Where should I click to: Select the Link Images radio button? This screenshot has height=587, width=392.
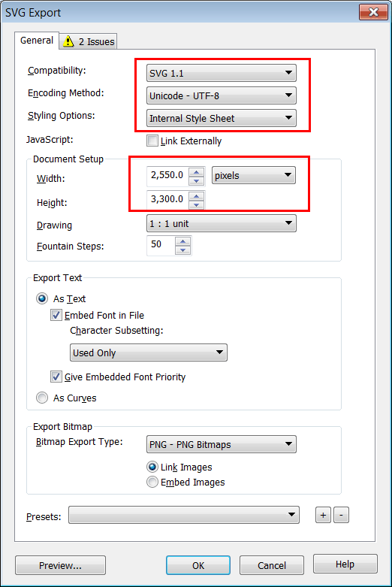pyautogui.click(x=152, y=467)
